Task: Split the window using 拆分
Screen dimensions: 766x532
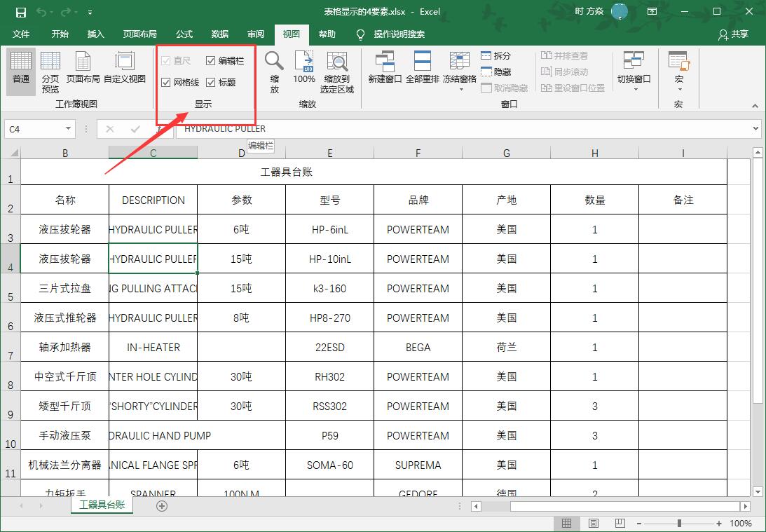Action: tap(495, 55)
